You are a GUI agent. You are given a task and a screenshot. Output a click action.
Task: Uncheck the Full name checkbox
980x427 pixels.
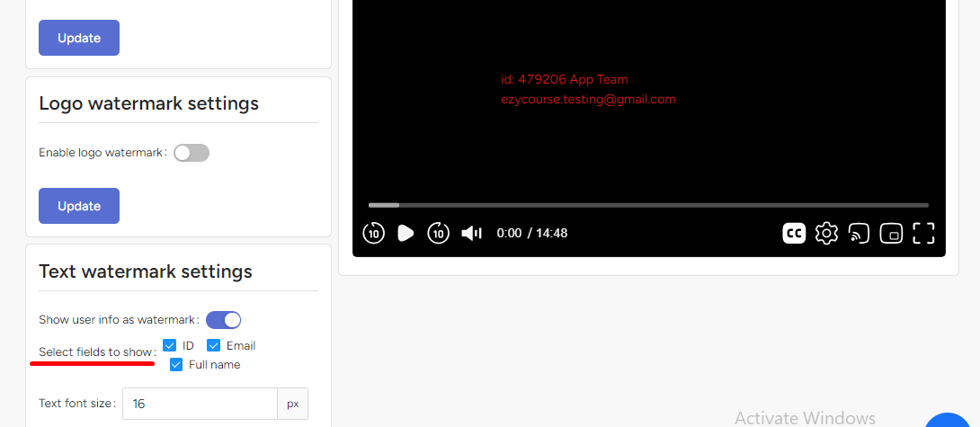pos(176,364)
